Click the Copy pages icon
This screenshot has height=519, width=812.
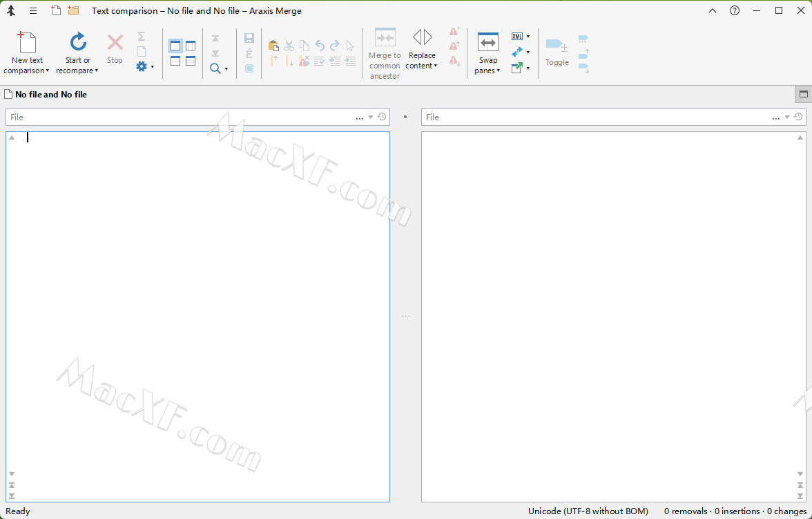click(304, 46)
